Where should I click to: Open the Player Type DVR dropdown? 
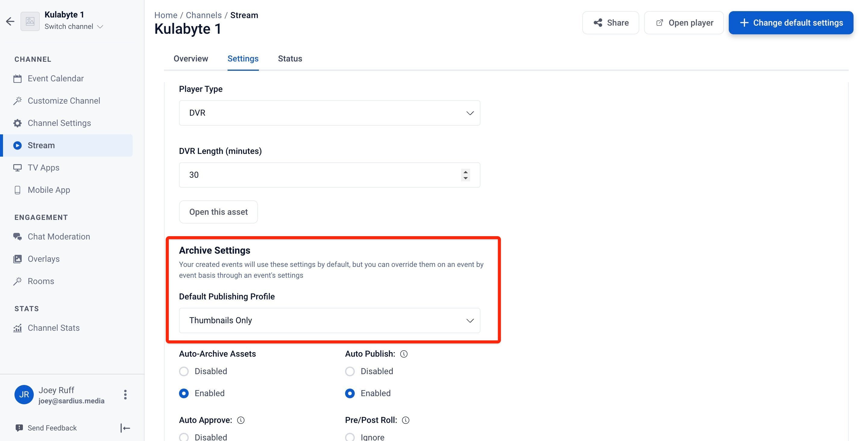(x=329, y=113)
